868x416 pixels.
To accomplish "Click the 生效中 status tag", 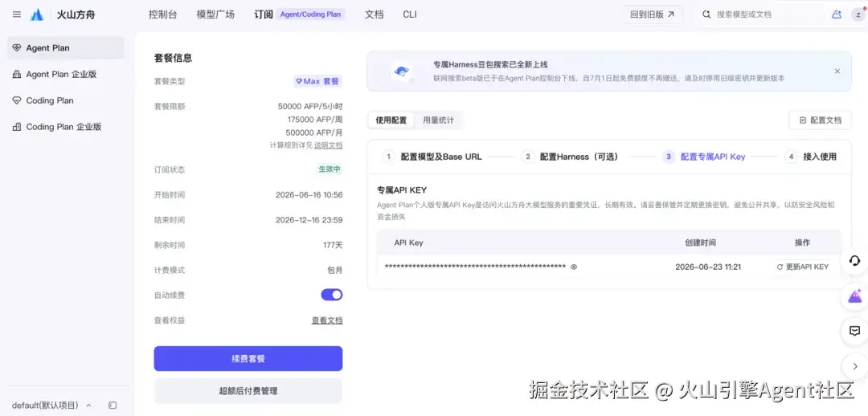I will click(330, 169).
